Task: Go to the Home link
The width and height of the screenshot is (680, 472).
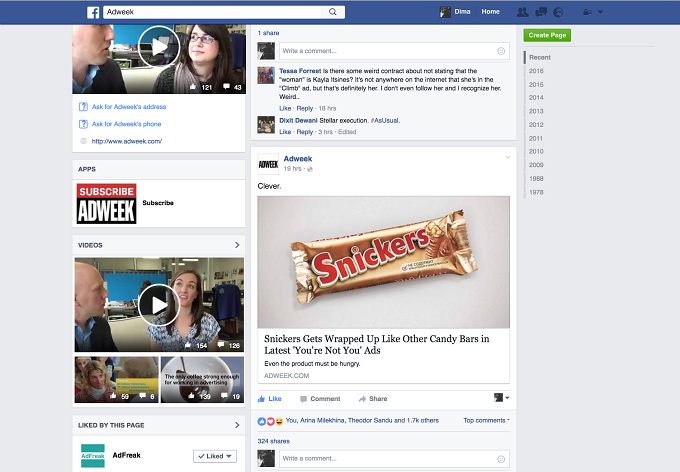Action: click(490, 12)
